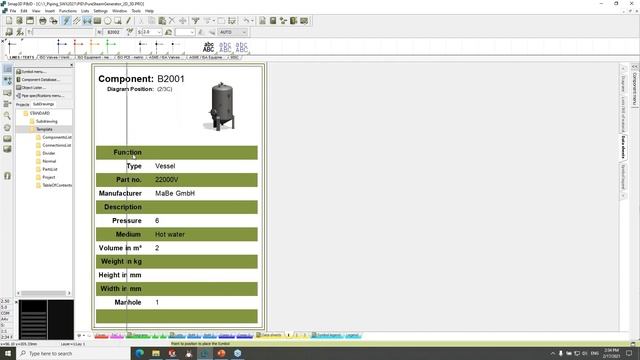Viewport: 640px width, 360px height.
Task: Open the S: 2.0 scale dropdown
Action: [x=151, y=32]
